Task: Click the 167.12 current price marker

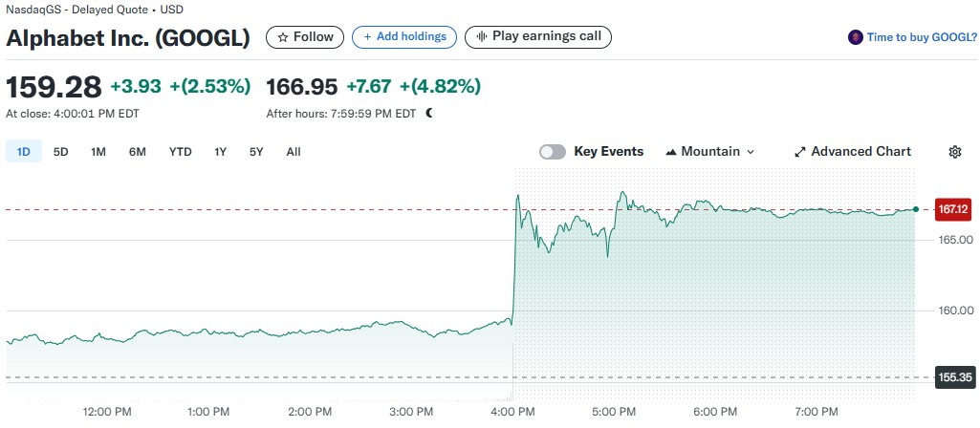Action: (x=953, y=209)
